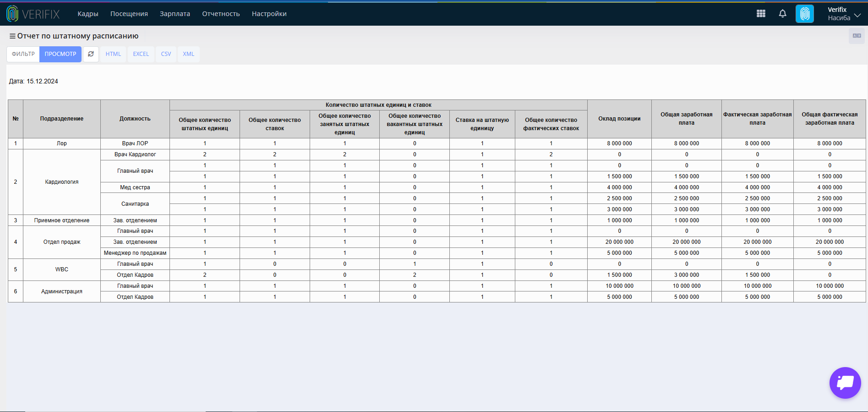Click the Санитарка position cell

pyautogui.click(x=135, y=204)
